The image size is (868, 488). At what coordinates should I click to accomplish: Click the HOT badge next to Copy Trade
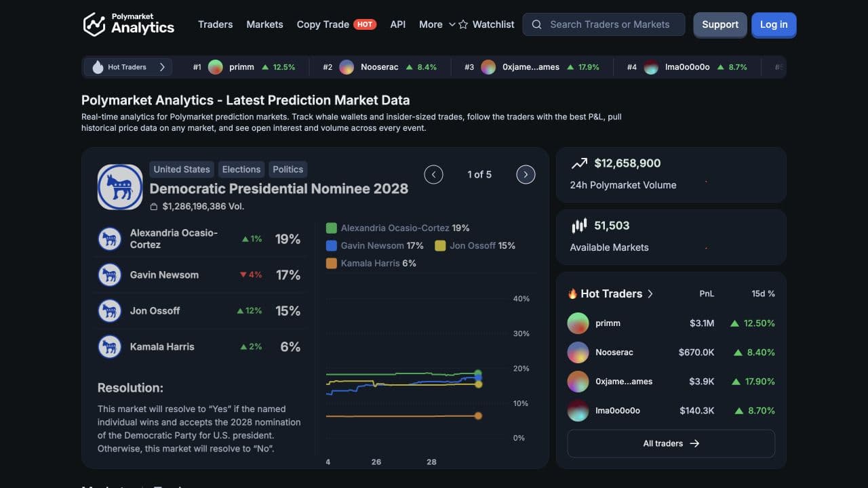tap(365, 24)
